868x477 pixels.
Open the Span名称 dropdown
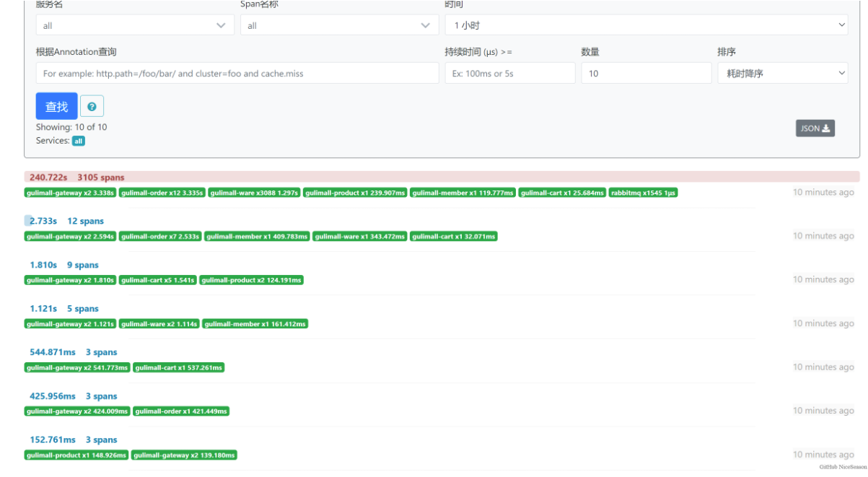point(339,25)
